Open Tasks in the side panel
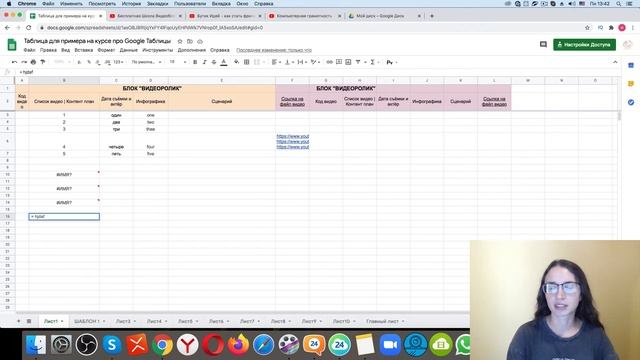The image size is (640, 360). pyautogui.click(x=631, y=102)
